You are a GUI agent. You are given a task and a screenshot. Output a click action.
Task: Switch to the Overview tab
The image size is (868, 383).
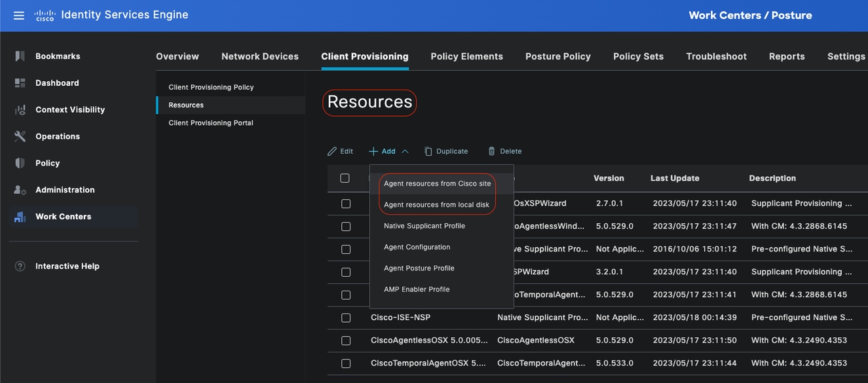click(178, 56)
